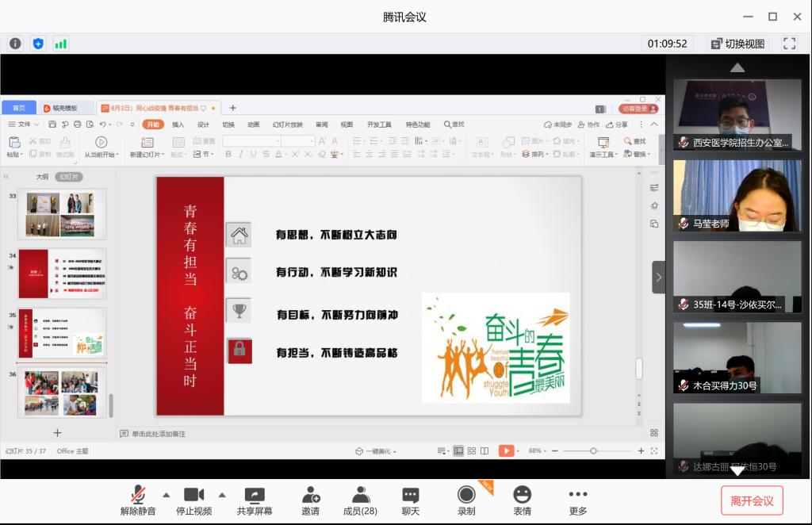The width and height of the screenshot is (812, 525).
Task: Click the network signal status icon
Action: pyautogui.click(x=61, y=44)
